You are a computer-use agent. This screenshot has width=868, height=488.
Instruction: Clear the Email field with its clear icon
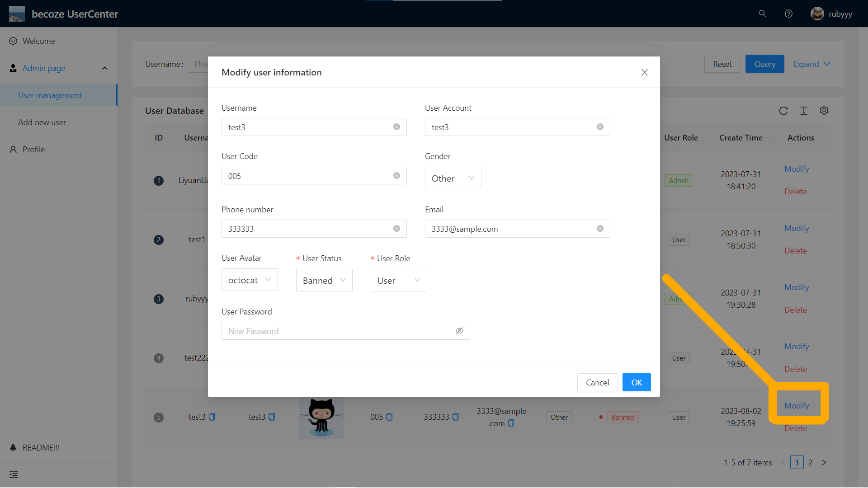tap(600, 229)
